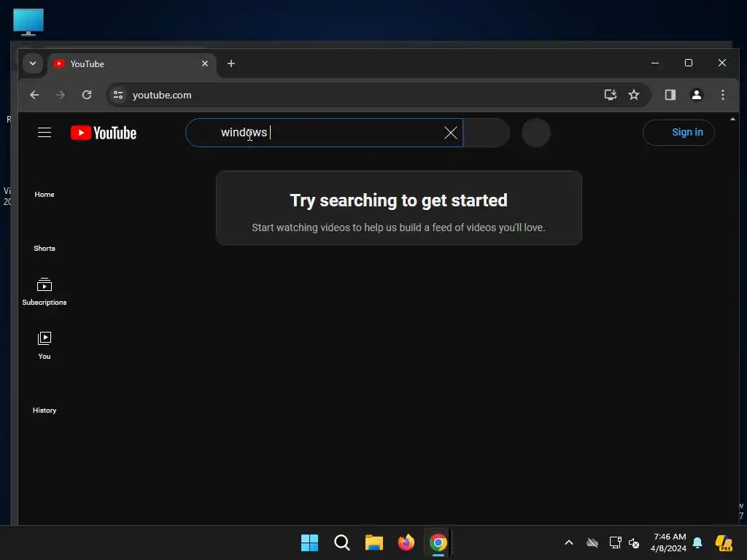Click the 'Try searching to get started' heading
This screenshot has width=747, height=560.
pos(399,201)
